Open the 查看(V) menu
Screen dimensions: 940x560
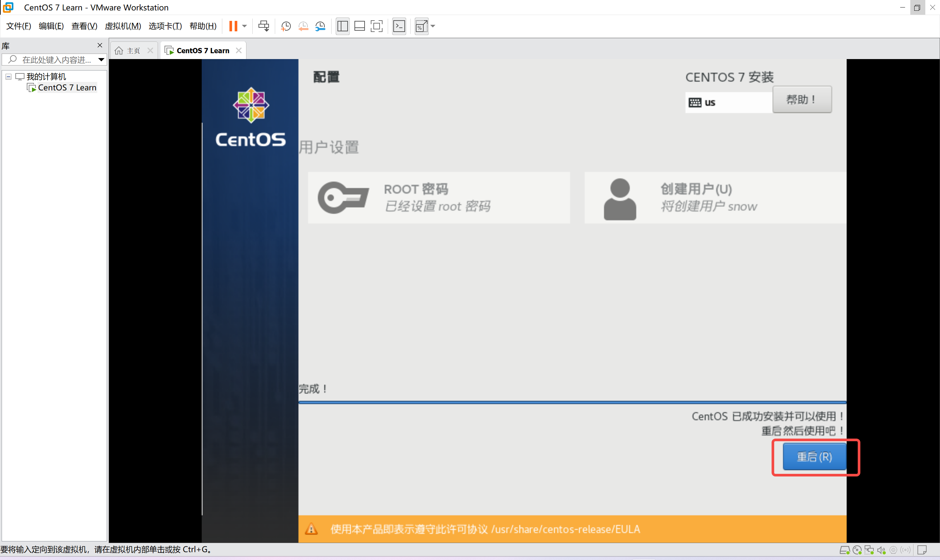click(84, 26)
